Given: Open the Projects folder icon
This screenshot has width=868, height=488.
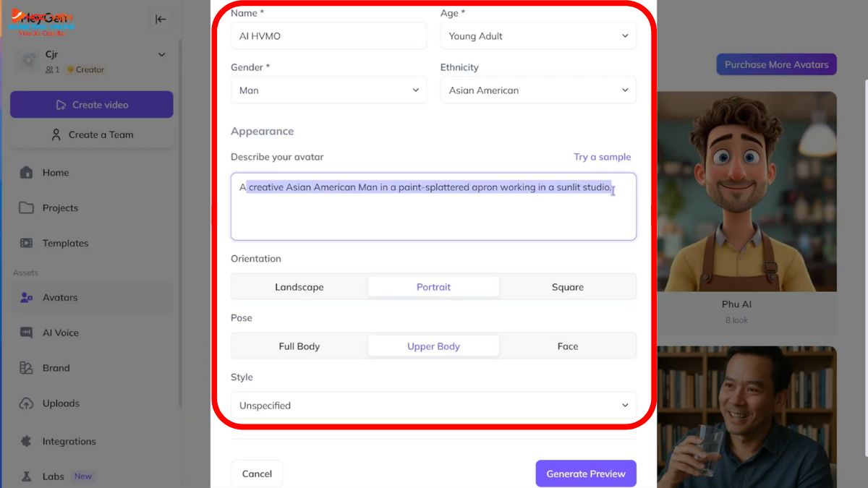Looking at the screenshot, I should (x=27, y=207).
